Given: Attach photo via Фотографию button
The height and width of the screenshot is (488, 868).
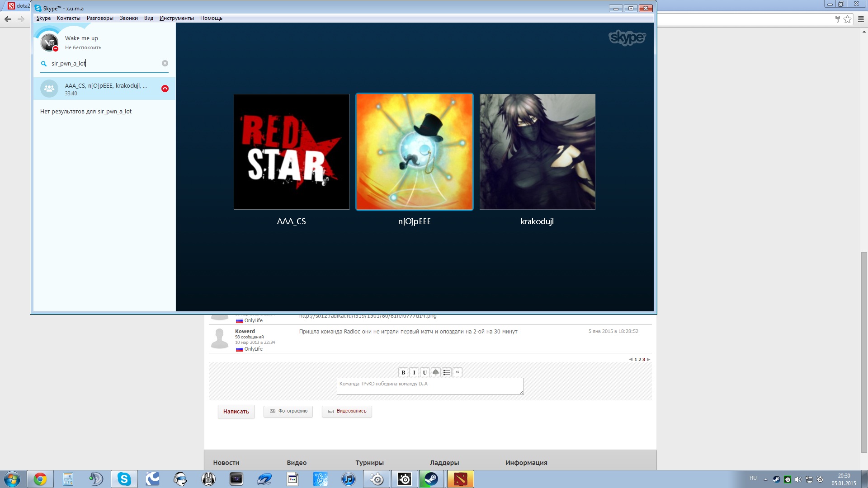Looking at the screenshot, I should coord(288,411).
